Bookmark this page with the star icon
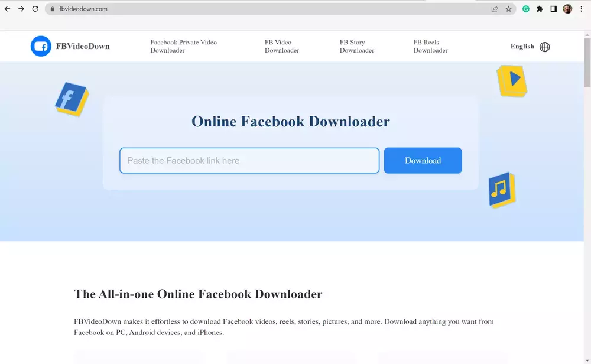The image size is (591, 364). (x=508, y=9)
